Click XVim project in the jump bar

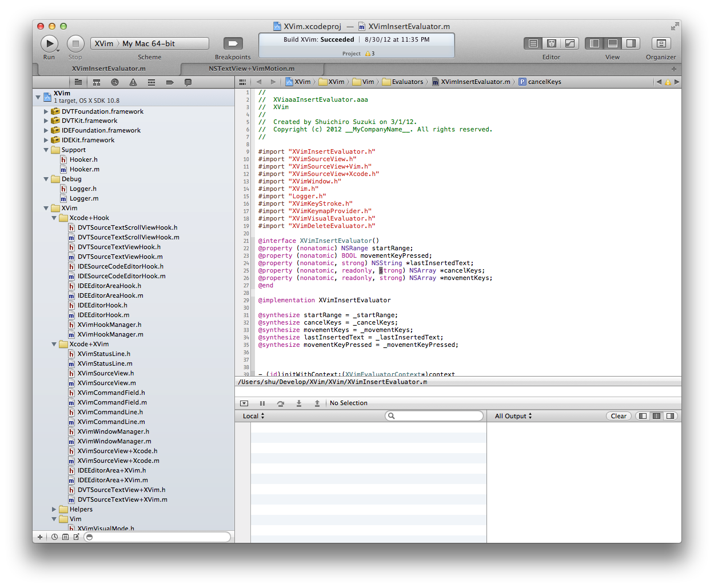coord(298,82)
